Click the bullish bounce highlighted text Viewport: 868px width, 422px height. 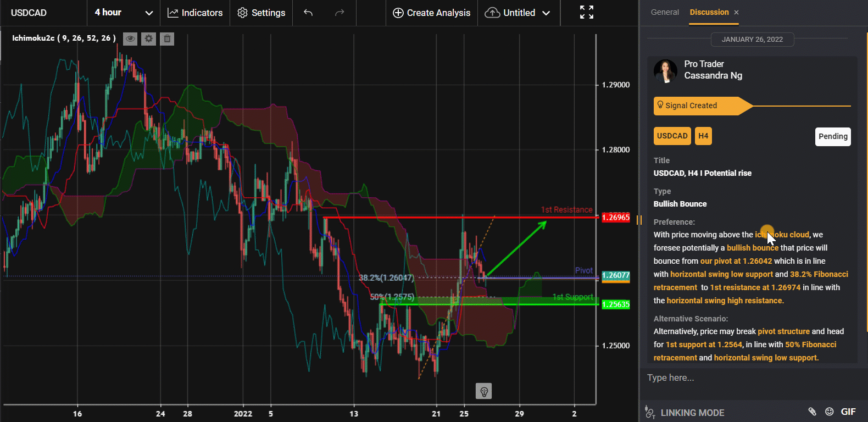752,248
